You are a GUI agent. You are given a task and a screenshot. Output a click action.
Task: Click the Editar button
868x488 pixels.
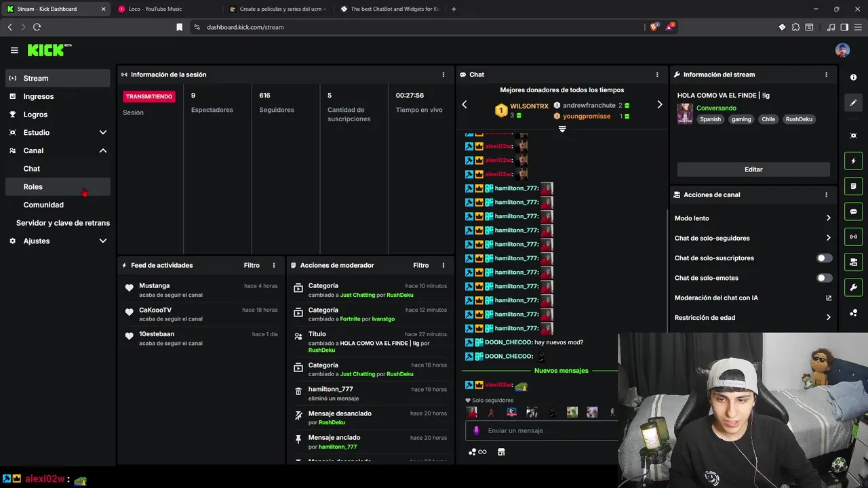753,169
